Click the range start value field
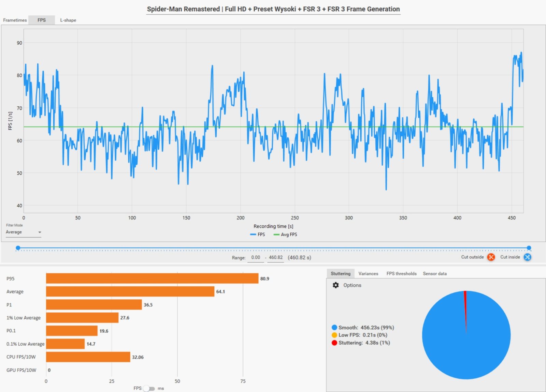The height and width of the screenshot is (392, 546). tap(256, 258)
